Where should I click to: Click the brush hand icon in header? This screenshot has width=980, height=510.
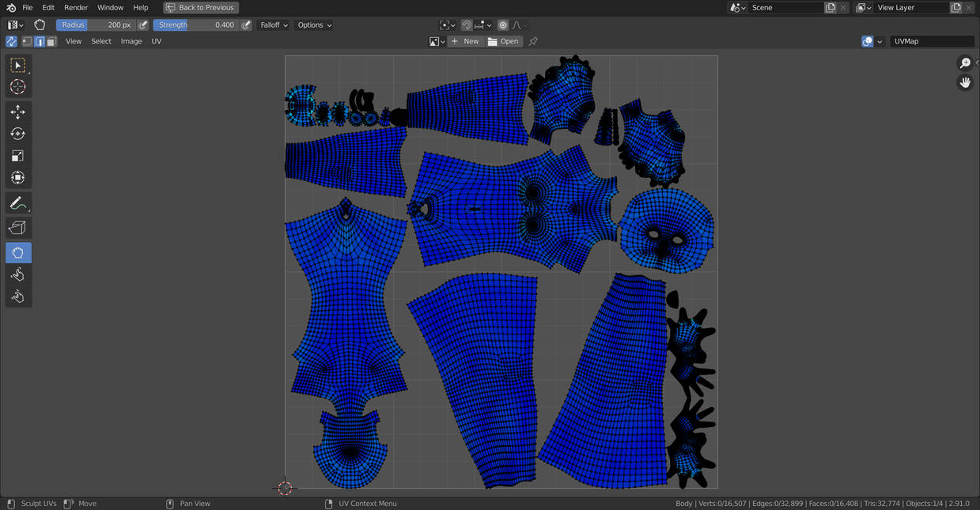pos(40,25)
